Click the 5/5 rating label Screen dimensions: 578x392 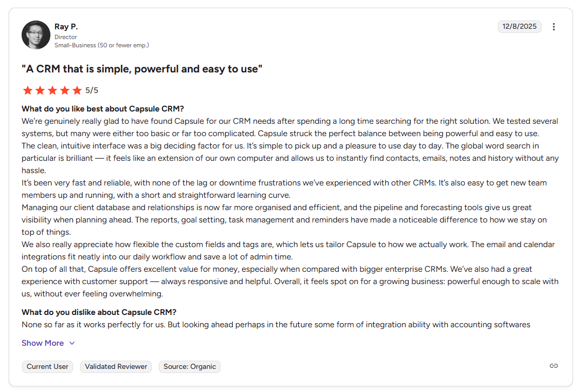[x=91, y=90]
